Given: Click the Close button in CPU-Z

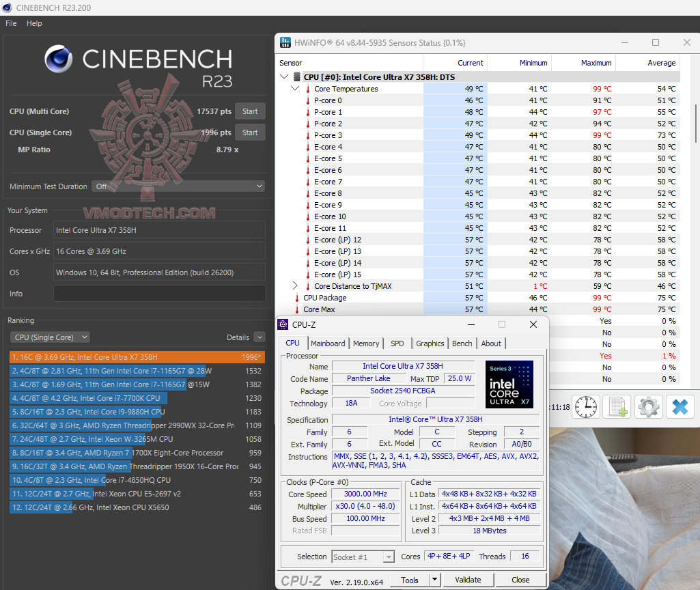Looking at the screenshot, I should click(x=520, y=580).
